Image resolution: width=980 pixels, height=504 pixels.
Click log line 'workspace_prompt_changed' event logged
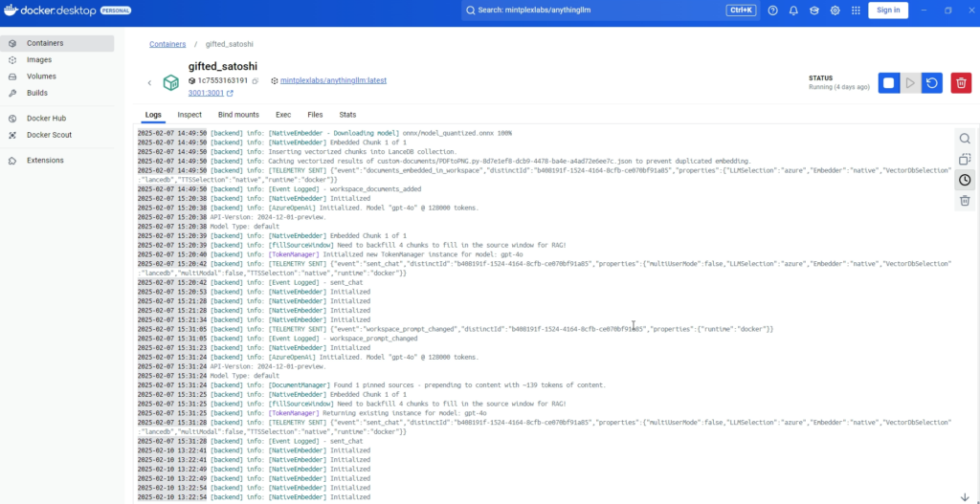pyautogui.click(x=278, y=339)
